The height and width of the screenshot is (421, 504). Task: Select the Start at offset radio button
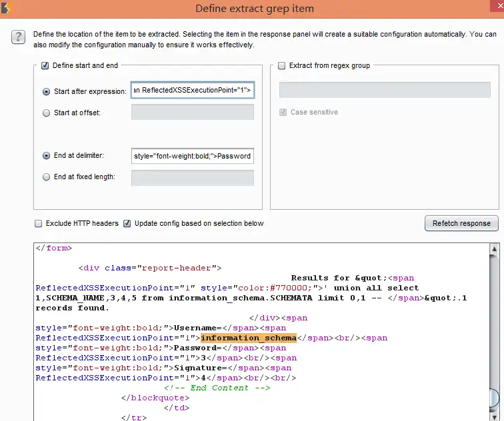point(46,113)
